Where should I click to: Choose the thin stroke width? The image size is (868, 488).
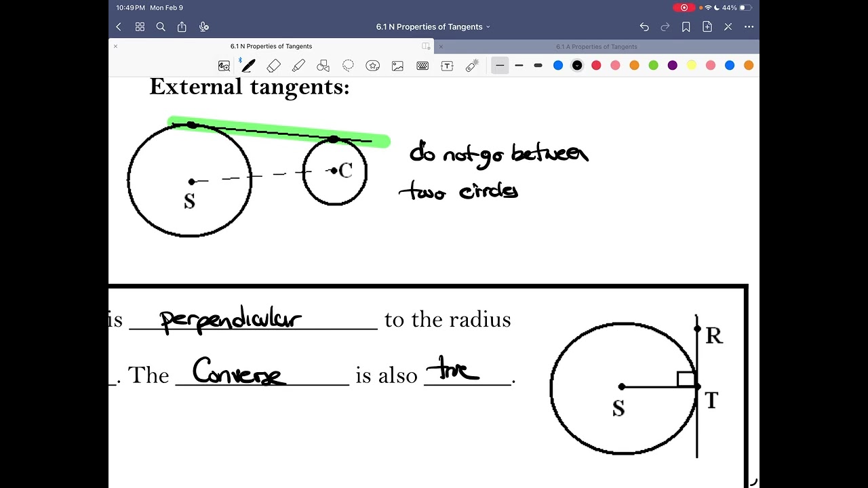[x=500, y=66]
